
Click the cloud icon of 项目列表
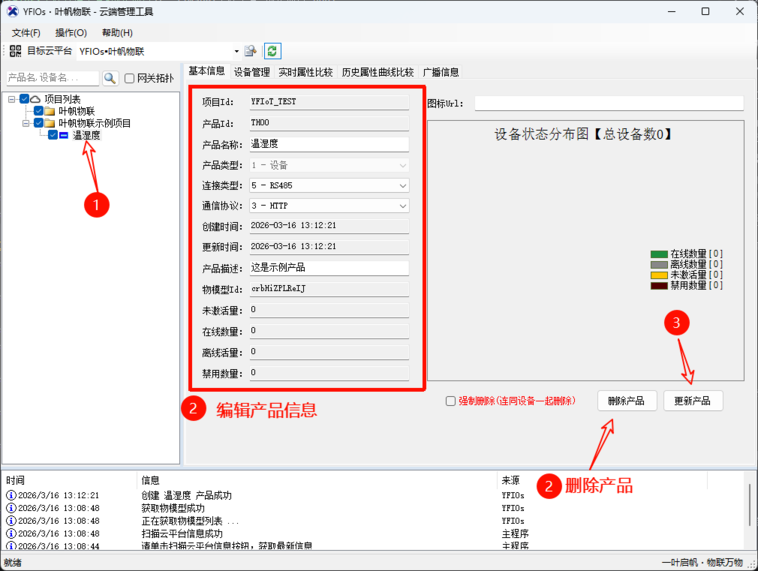(35, 99)
